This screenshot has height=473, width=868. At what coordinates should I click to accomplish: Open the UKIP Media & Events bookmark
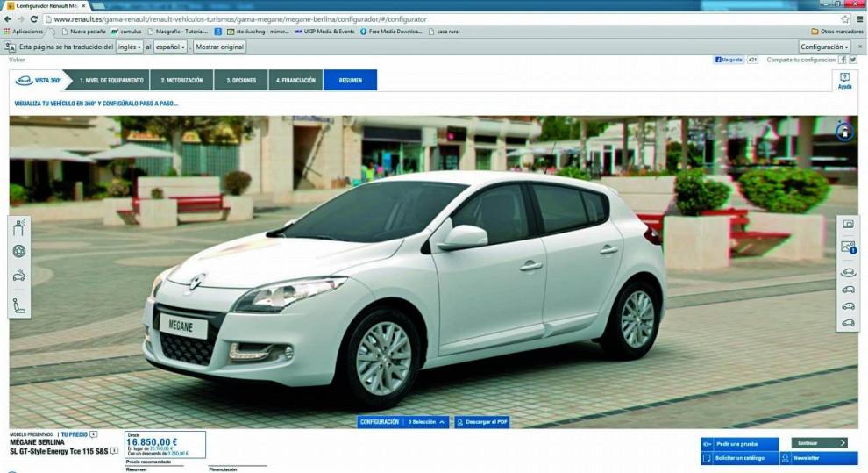click(x=324, y=32)
